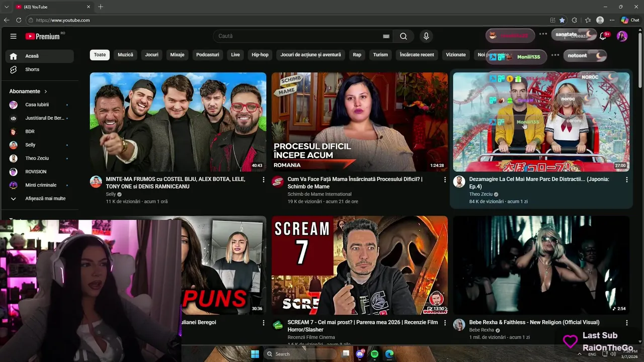Viewport: 644px width, 362px height.
Task: Open the Edge profile icon
Action: 600,20
